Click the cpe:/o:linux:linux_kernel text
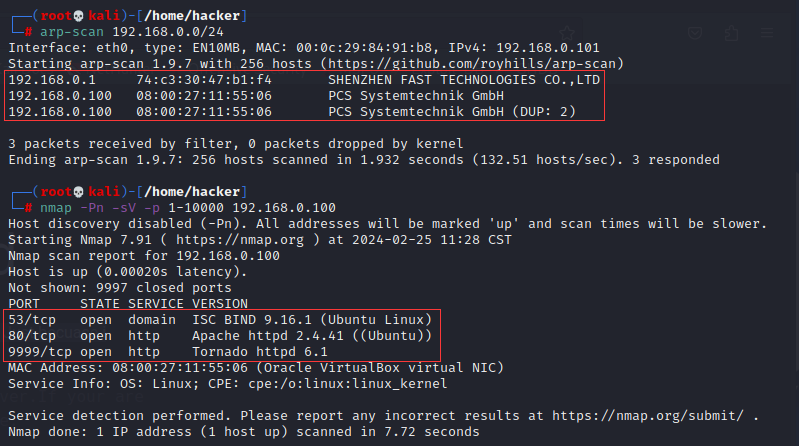This screenshot has width=799, height=446. point(348,384)
